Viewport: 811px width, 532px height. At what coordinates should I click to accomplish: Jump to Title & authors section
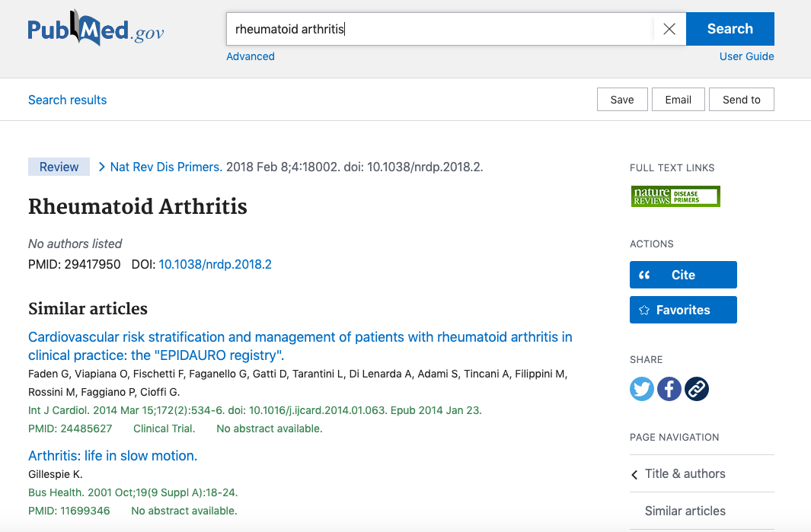tap(685, 473)
